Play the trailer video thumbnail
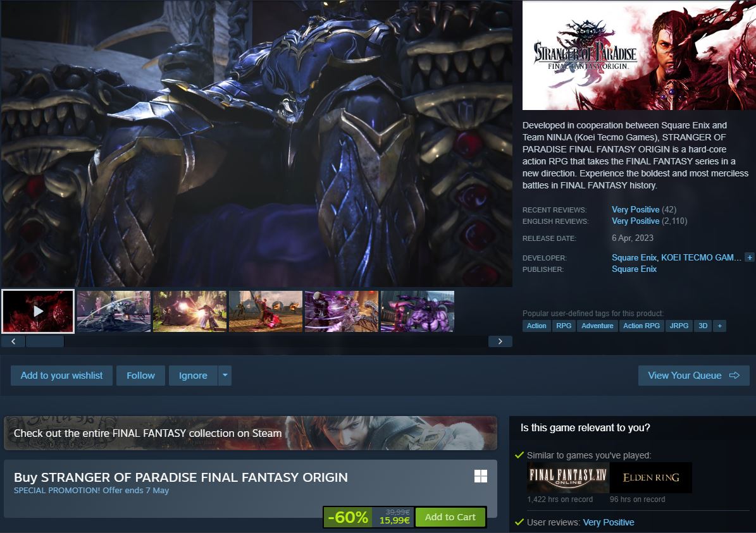The width and height of the screenshot is (756, 533). (38, 311)
